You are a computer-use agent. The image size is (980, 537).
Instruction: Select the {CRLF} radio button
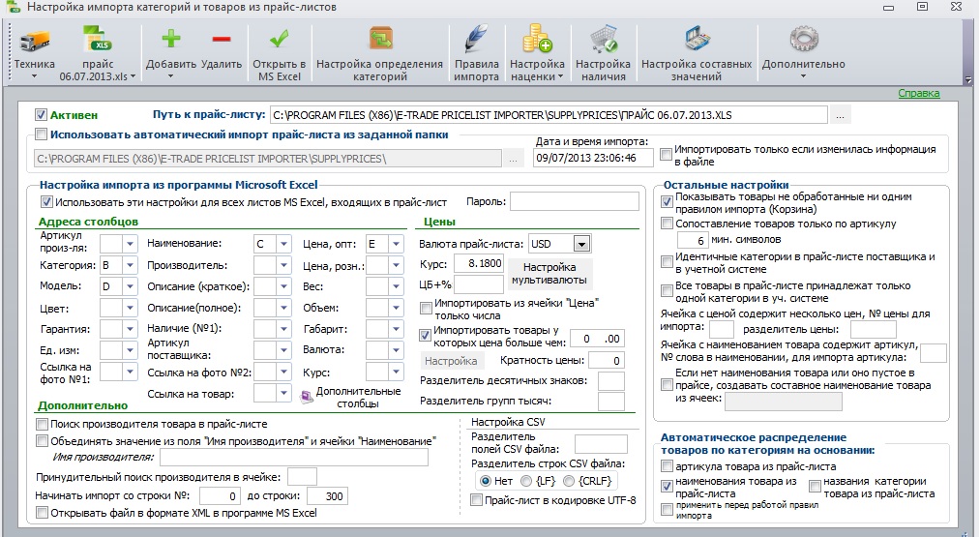point(569,481)
